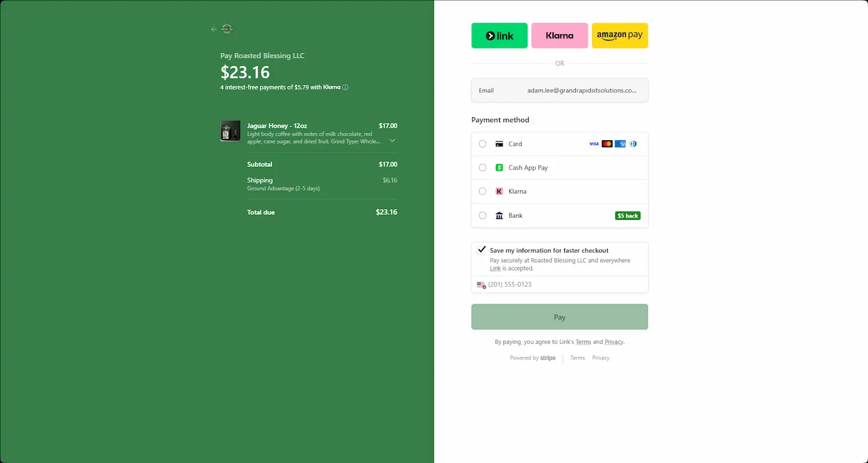Click the Email input field

pyautogui.click(x=581, y=91)
